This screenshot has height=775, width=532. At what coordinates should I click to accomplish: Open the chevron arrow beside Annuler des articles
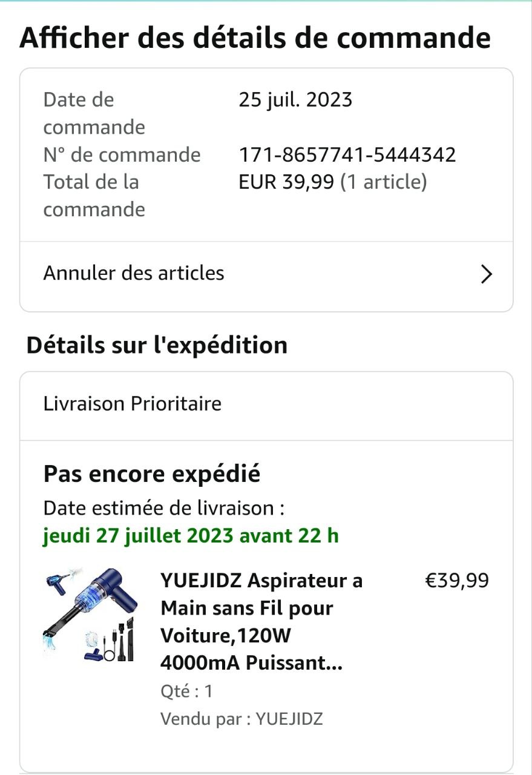click(486, 274)
